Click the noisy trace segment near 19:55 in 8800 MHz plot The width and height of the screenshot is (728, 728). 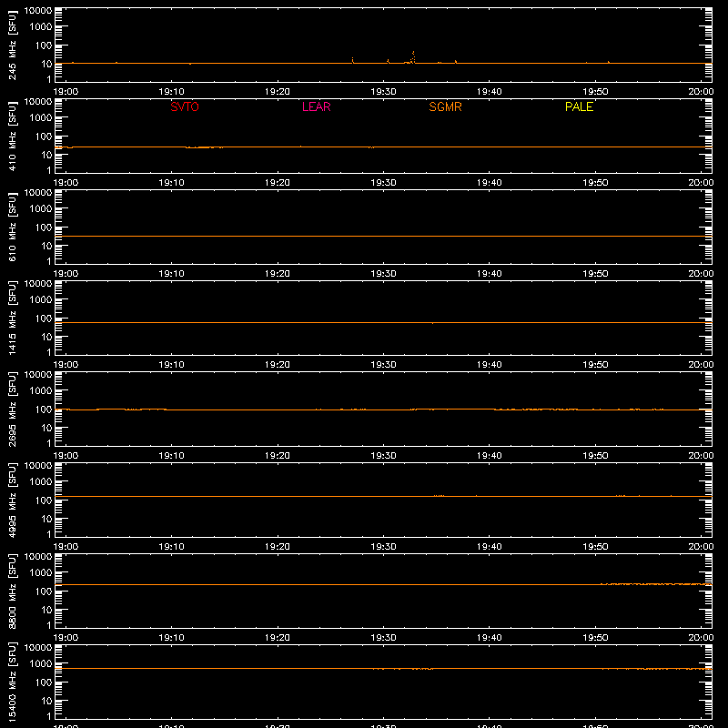pyautogui.click(x=654, y=583)
